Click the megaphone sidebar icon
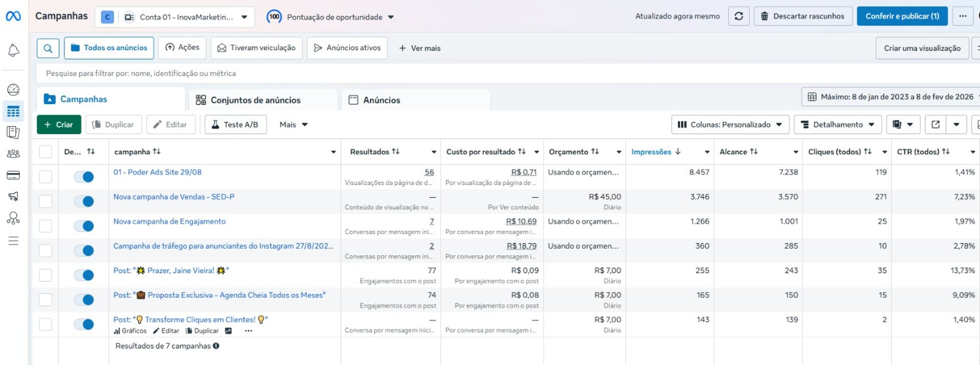Image resolution: width=980 pixels, height=365 pixels. [x=13, y=197]
